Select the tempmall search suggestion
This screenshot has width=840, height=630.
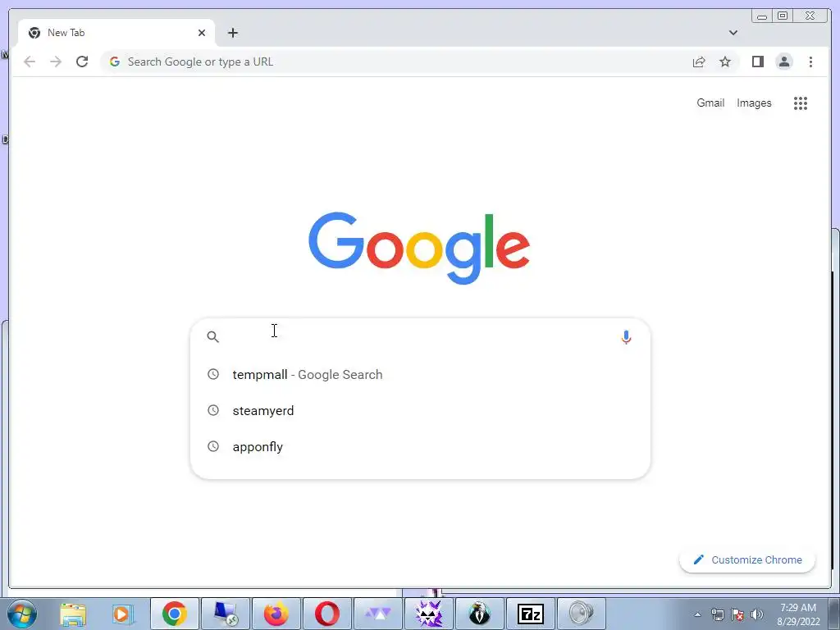point(420,374)
